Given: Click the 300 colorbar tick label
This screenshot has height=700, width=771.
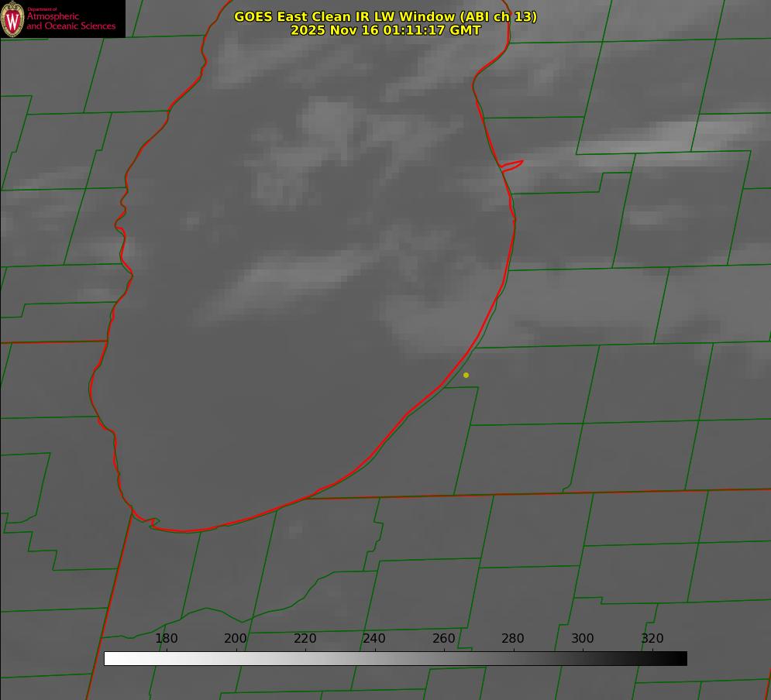Looking at the screenshot, I should pyautogui.click(x=583, y=639).
